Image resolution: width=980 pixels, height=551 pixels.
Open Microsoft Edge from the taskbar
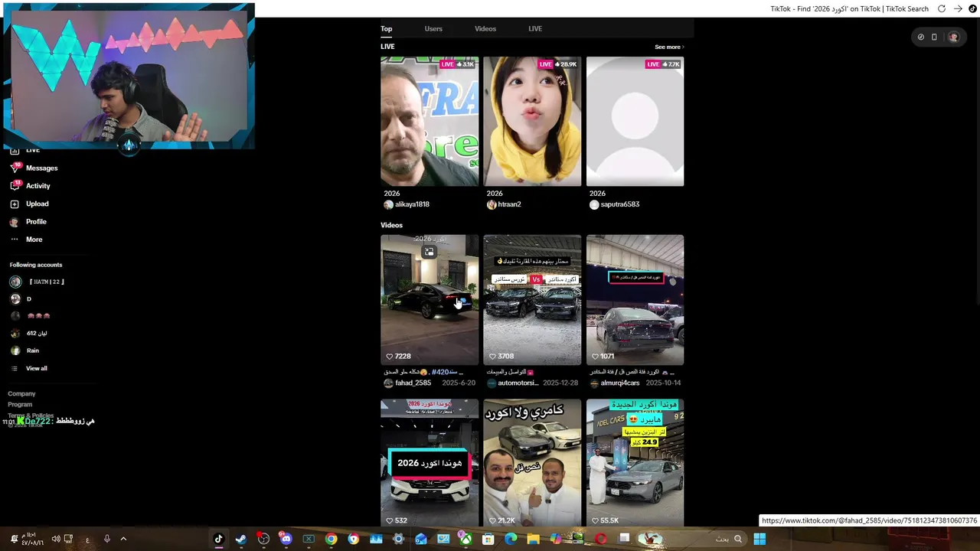(511, 539)
